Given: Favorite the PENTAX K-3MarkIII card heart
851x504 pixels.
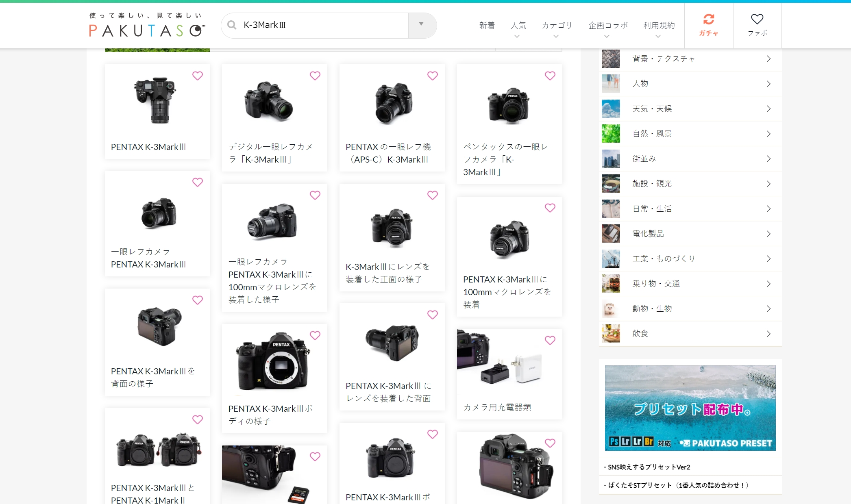Looking at the screenshot, I should tap(198, 76).
